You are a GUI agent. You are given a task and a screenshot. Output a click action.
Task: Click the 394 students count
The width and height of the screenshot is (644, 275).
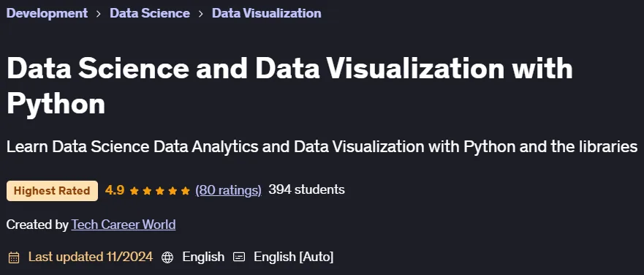click(306, 189)
